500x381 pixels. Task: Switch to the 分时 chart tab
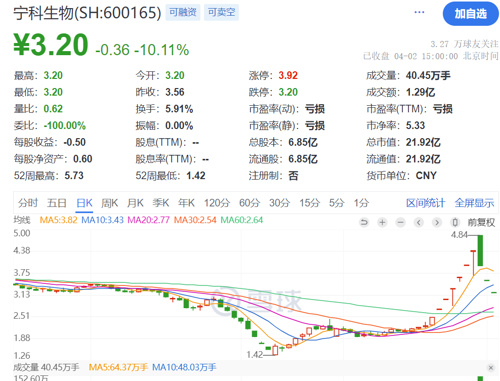click(28, 203)
